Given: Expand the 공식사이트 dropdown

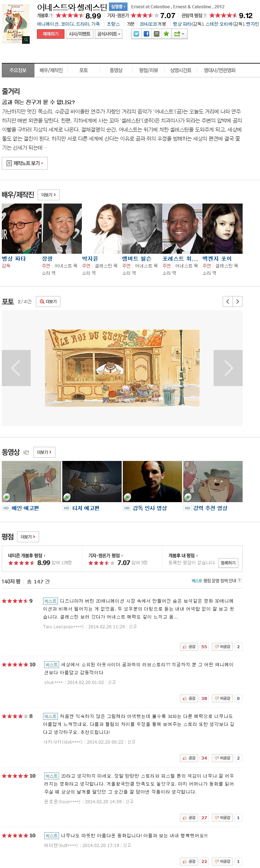Looking at the screenshot, I should tap(109, 34).
